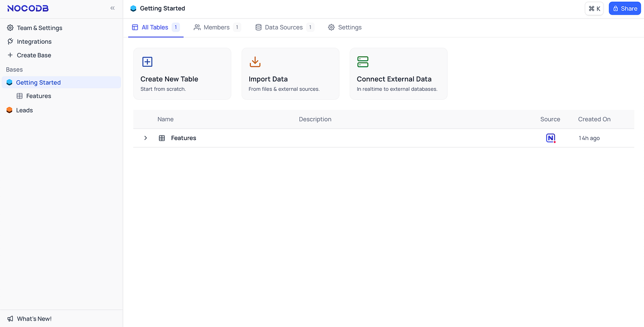The width and height of the screenshot is (644, 327).
Task: Switch to the Members tab
Action: 217,28
